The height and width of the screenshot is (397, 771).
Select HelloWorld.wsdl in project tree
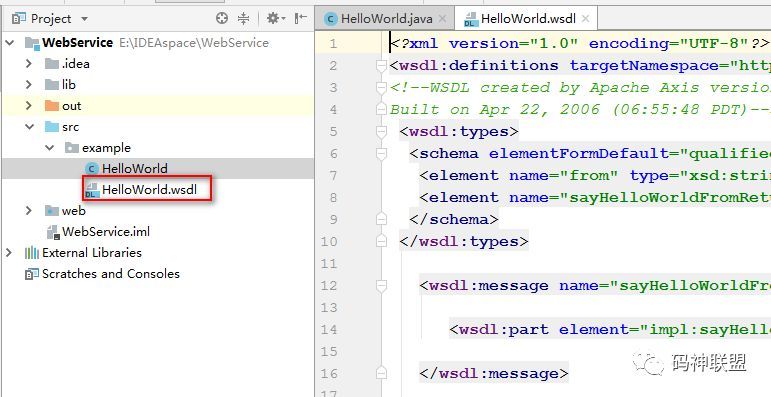(149, 189)
